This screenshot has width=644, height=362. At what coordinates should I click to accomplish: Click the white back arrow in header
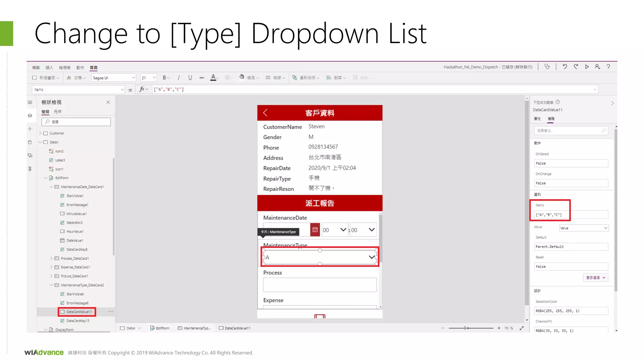(x=265, y=113)
